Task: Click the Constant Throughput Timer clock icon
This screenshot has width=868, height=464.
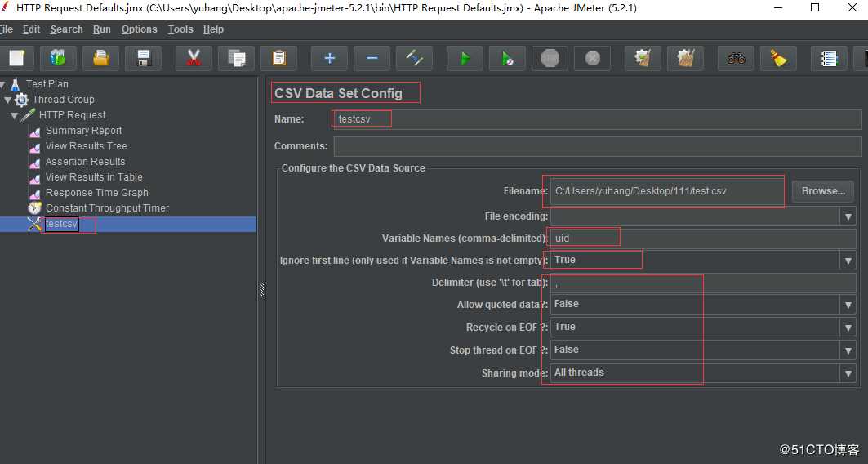Action: [x=35, y=208]
